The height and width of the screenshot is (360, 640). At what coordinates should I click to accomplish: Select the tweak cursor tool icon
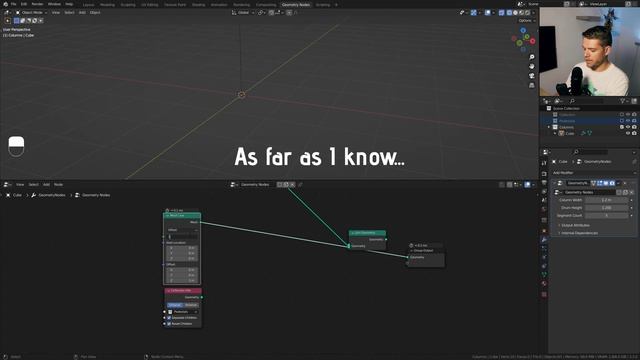[8, 20]
